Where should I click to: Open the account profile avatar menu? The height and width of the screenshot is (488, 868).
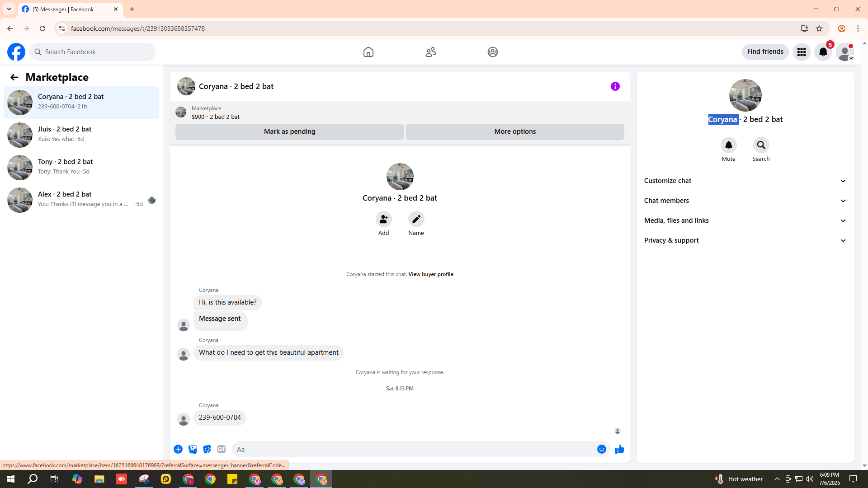click(x=845, y=52)
